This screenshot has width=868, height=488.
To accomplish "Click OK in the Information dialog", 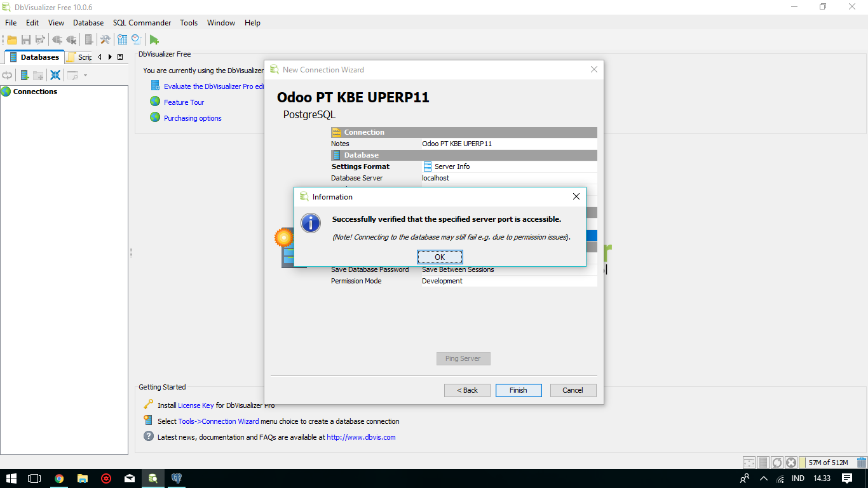I will [440, 257].
